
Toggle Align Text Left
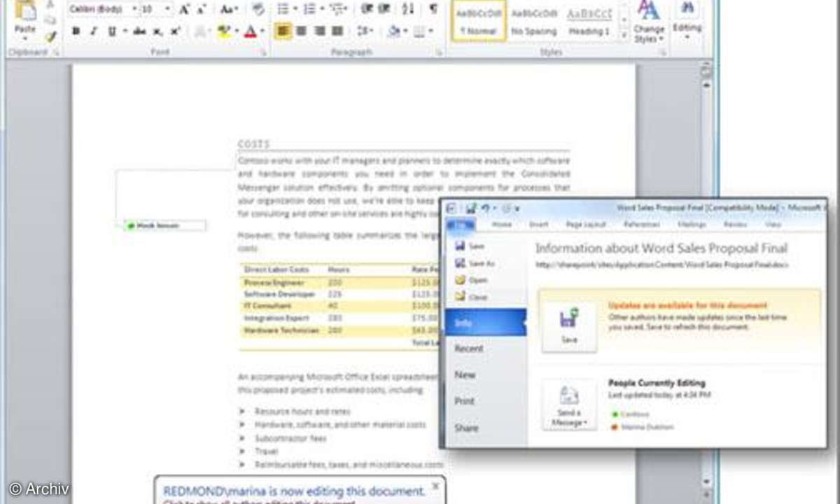pyautogui.click(x=283, y=31)
